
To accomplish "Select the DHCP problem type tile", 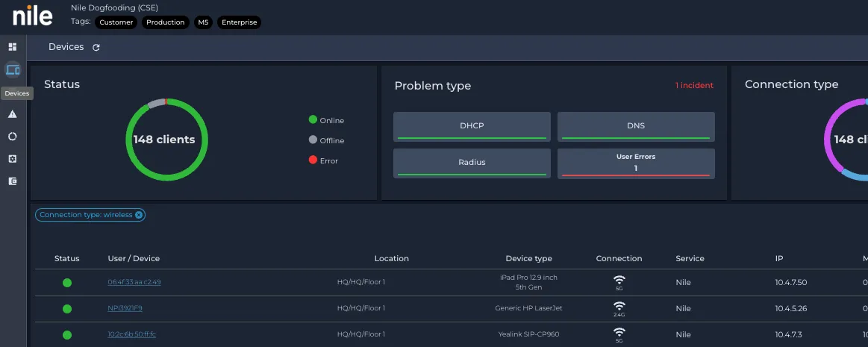I will [472, 126].
